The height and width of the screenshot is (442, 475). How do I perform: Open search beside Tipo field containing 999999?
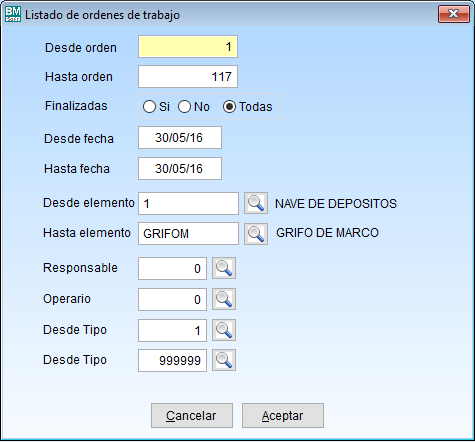point(224,360)
